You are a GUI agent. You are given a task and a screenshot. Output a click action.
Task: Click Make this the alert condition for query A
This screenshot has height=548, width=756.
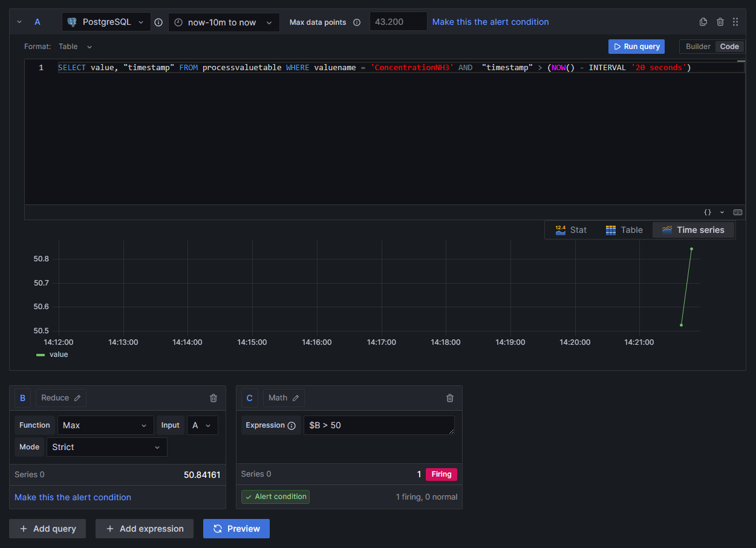click(490, 22)
